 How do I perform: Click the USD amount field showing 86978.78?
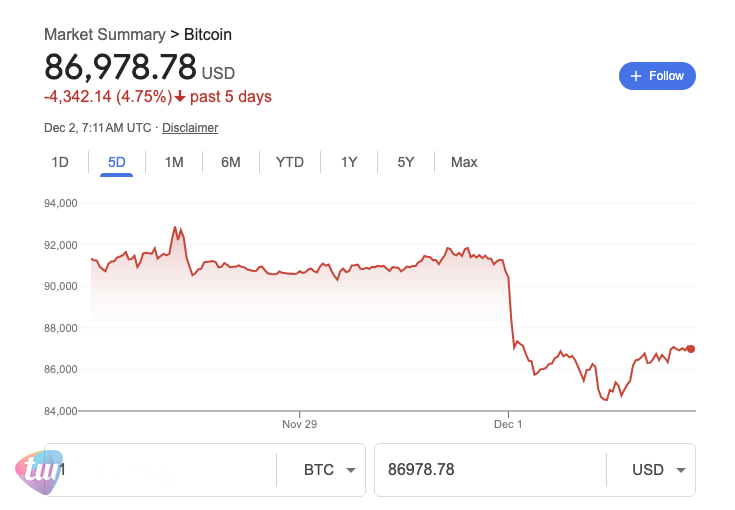490,470
